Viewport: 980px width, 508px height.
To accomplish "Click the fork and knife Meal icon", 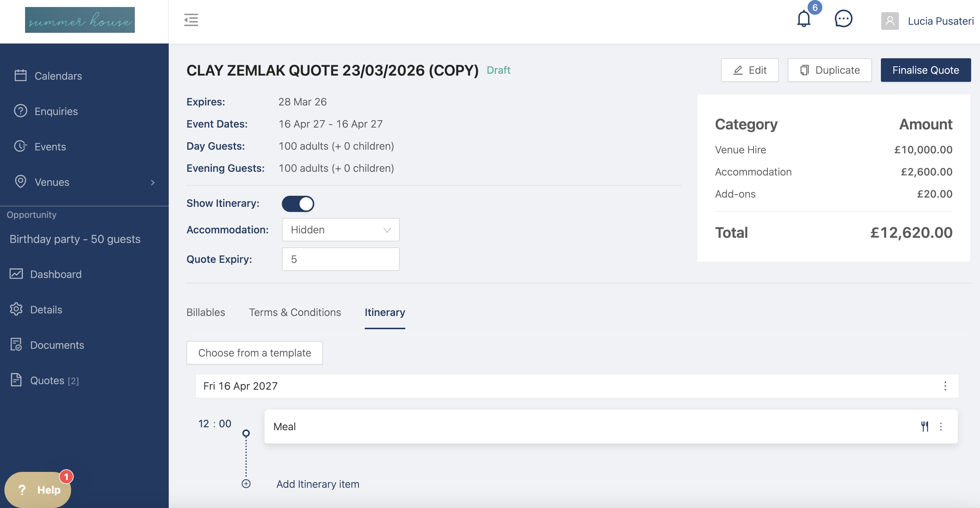I will [x=924, y=426].
